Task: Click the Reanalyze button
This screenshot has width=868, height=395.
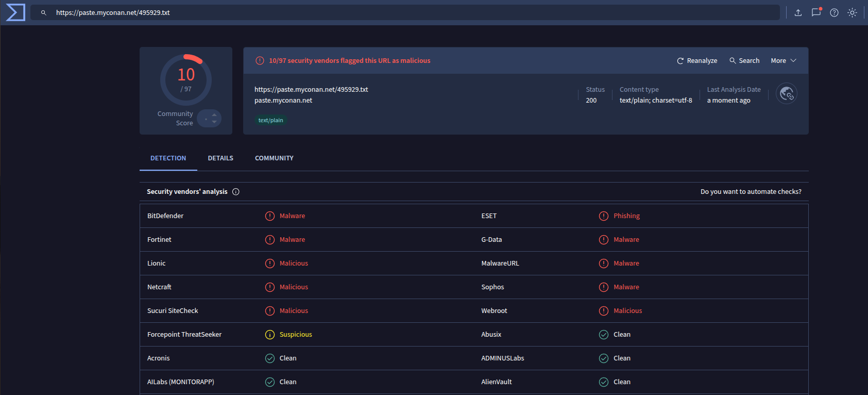Action: (x=696, y=61)
